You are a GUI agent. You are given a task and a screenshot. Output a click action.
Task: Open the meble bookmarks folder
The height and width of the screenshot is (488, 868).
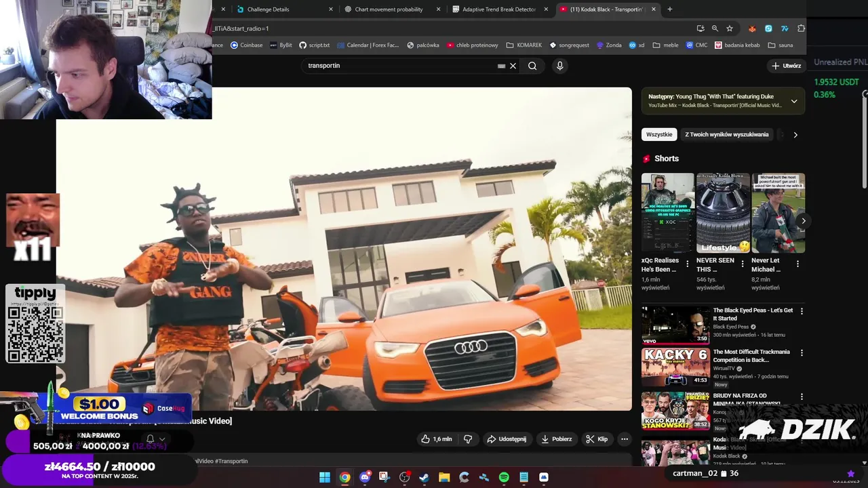666,45
